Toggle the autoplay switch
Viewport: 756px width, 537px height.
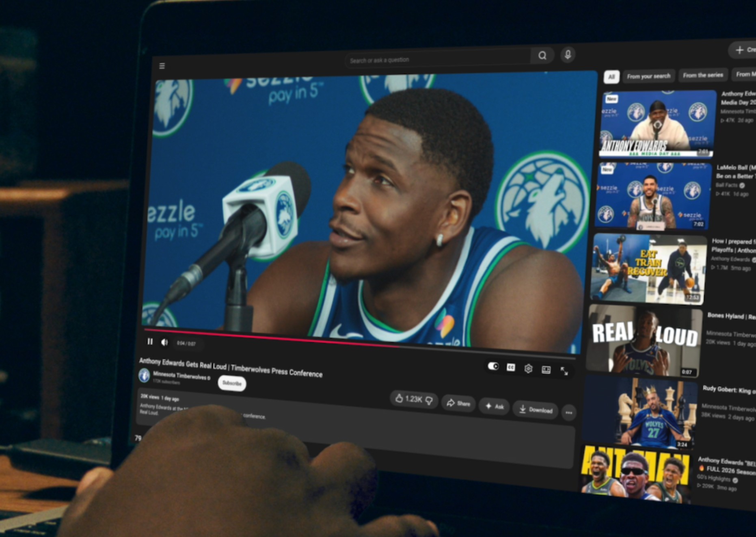(493, 366)
